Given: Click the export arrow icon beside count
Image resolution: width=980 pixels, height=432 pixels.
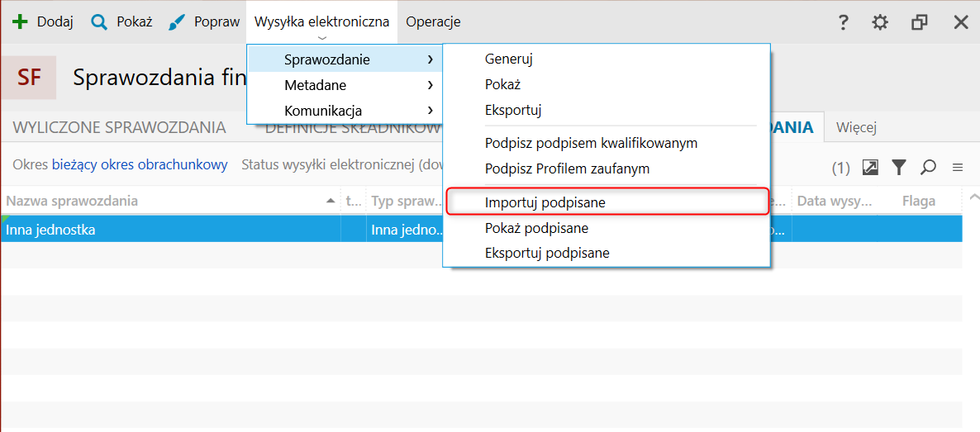Looking at the screenshot, I should 870,167.
